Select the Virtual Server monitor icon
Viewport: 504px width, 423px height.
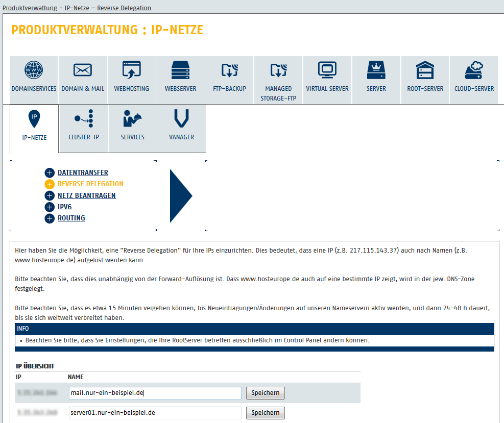coord(327,70)
